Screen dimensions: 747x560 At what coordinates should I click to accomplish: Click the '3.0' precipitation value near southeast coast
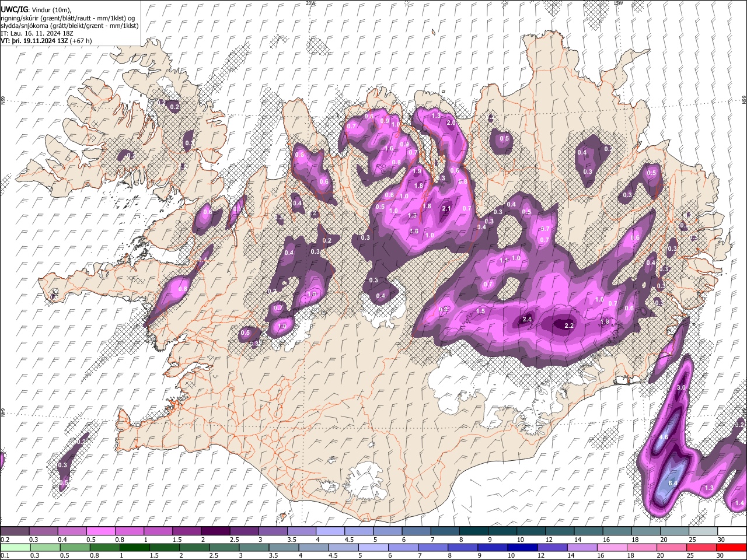click(680, 388)
